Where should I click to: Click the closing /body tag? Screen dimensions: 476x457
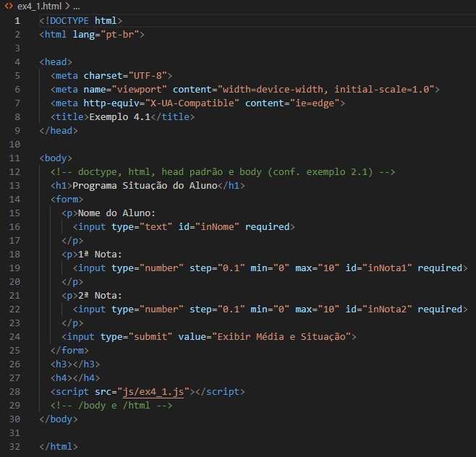coord(59,419)
